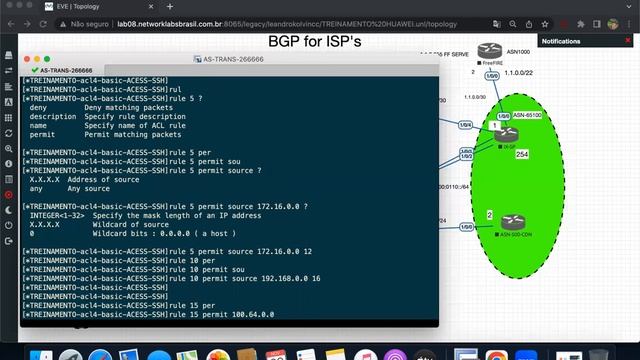
Task: Open Finder from the Dock
Action: (x=41, y=355)
